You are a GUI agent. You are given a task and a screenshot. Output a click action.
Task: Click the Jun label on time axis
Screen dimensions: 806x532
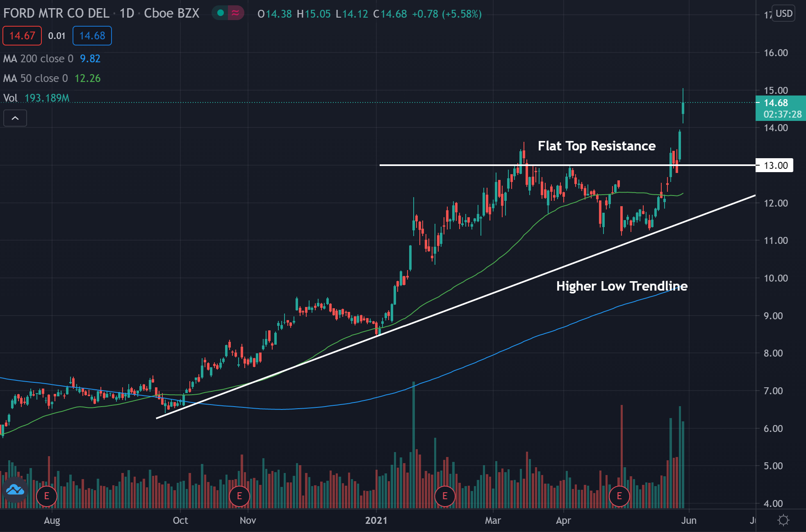pos(689,521)
